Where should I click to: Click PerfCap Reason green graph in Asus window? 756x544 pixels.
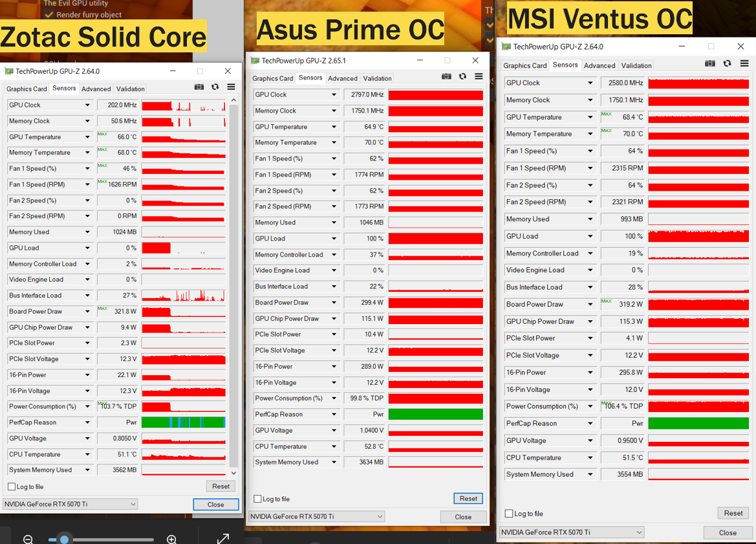(435, 414)
